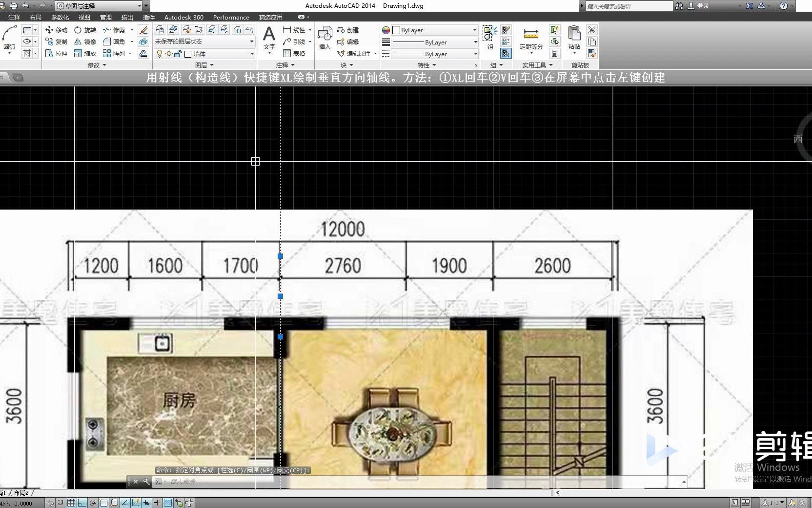Click the Sign In (登录) button
812x508 pixels.
[699, 5]
